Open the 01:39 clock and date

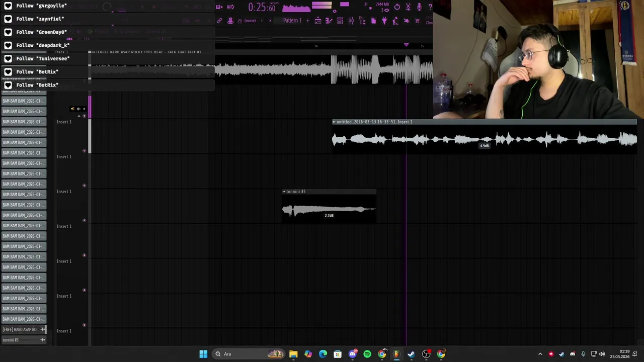620,354
